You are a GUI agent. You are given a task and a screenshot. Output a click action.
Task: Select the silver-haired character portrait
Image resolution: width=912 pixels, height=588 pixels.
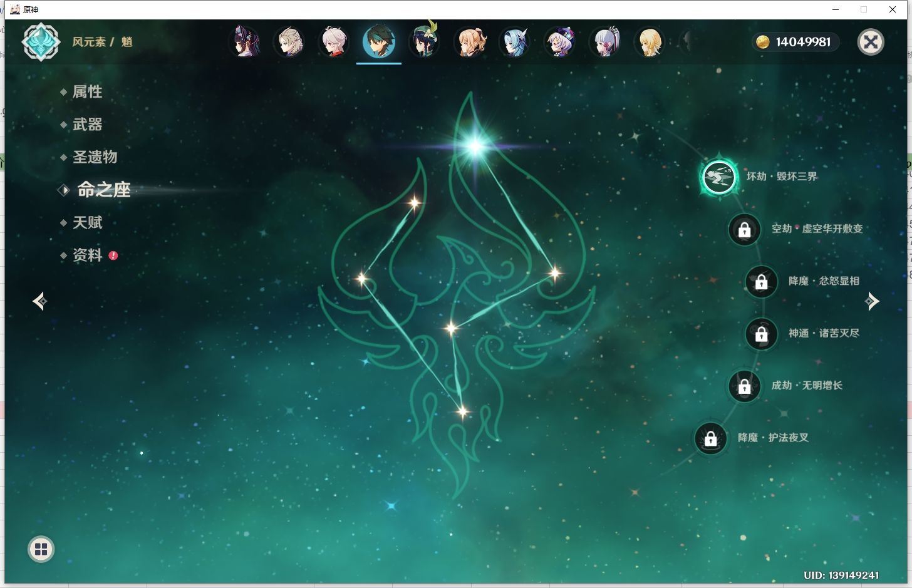(605, 42)
